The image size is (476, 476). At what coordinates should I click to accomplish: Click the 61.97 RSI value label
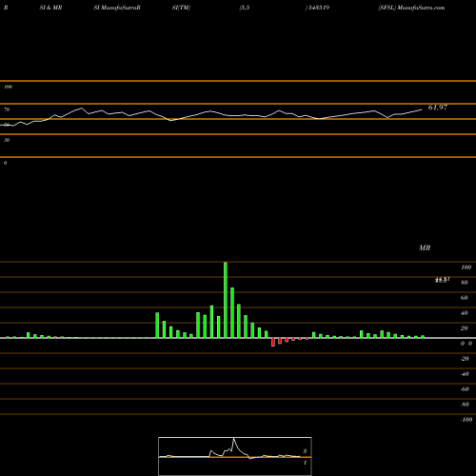(x=438, y=108)
